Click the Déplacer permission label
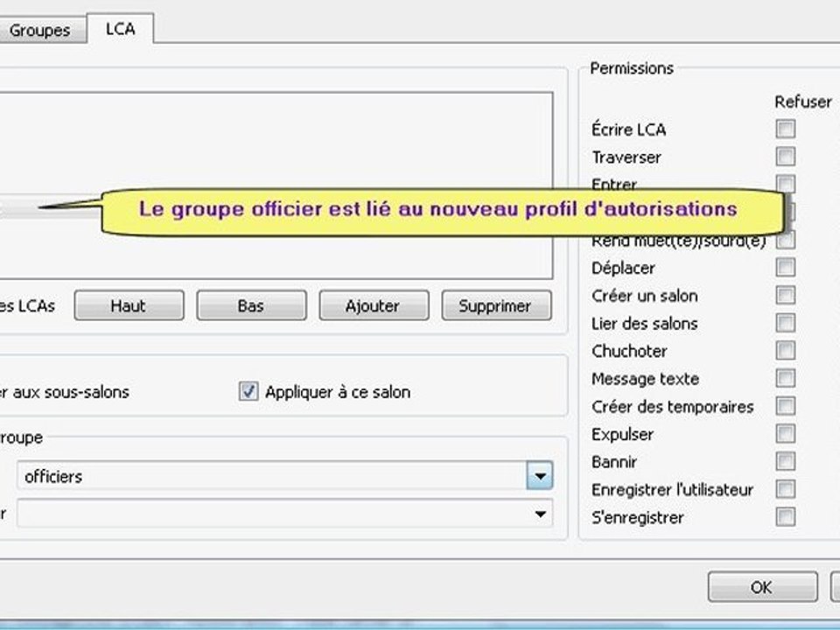 click(x=624, y=268)
